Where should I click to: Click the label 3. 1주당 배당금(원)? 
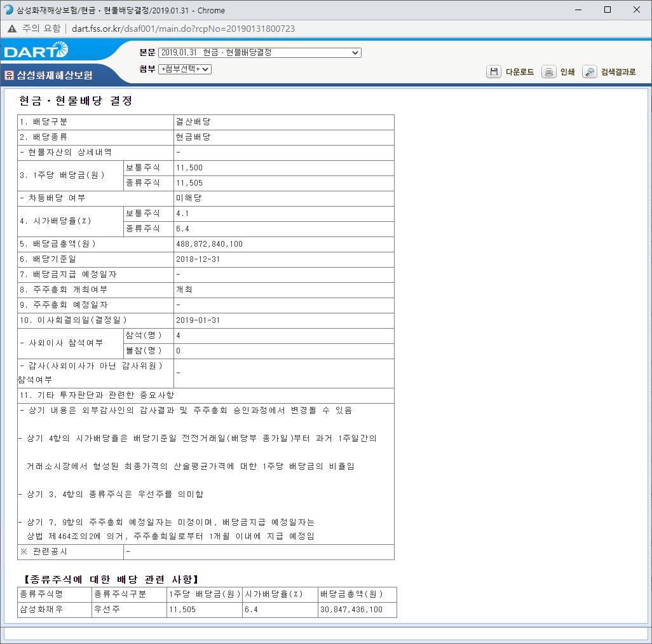click(62, 175)
